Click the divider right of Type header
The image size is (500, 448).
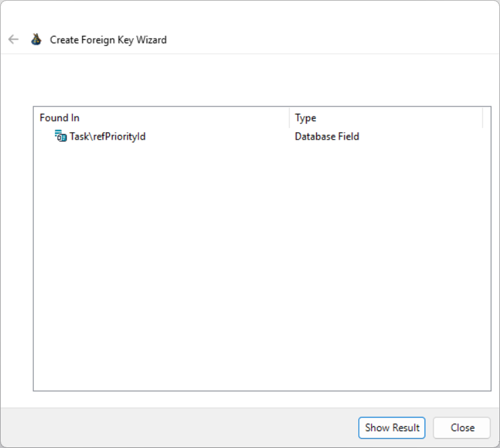pos(482,118)
